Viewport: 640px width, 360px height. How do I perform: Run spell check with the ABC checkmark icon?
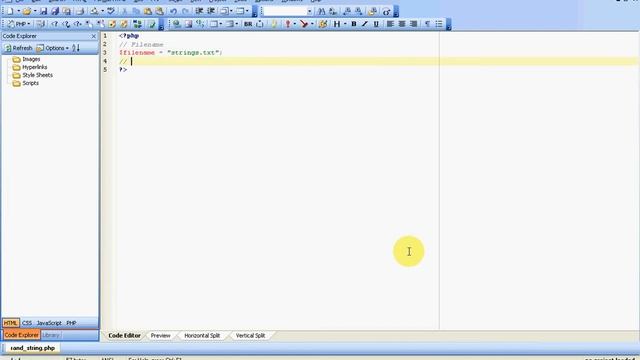pos(111,11)
